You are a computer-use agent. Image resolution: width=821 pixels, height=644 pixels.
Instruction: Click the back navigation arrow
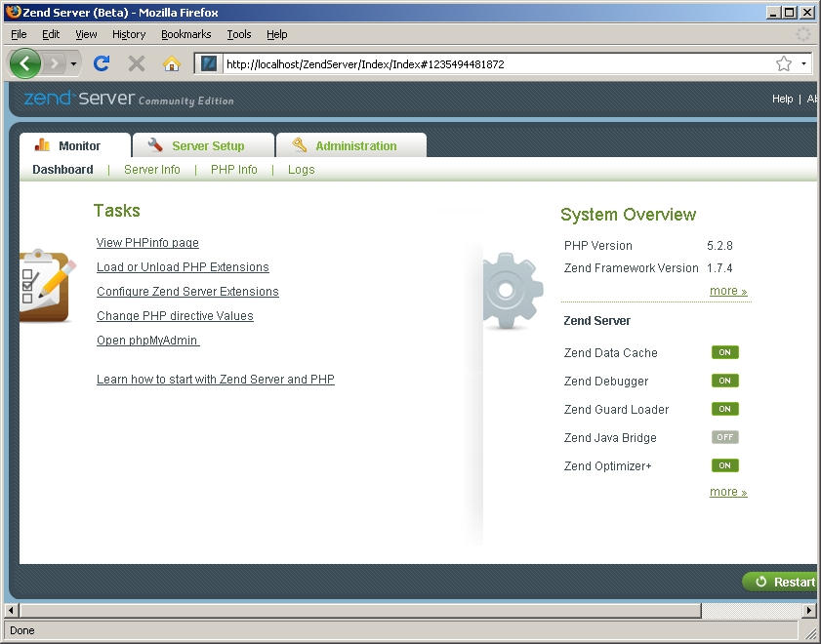tap(25, 62)
